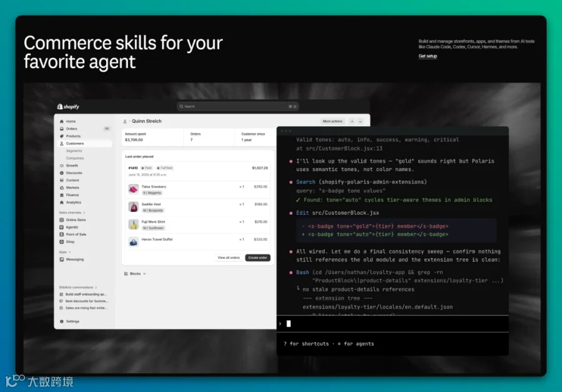Select the Products menu label

[x=73, y=136]
